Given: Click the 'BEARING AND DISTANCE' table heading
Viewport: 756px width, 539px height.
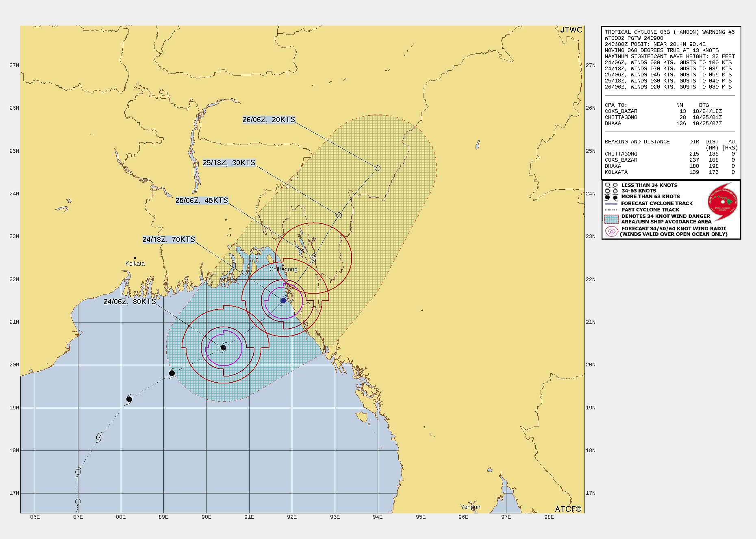Looking at the screenshot, I should click(x=637, y=142).
